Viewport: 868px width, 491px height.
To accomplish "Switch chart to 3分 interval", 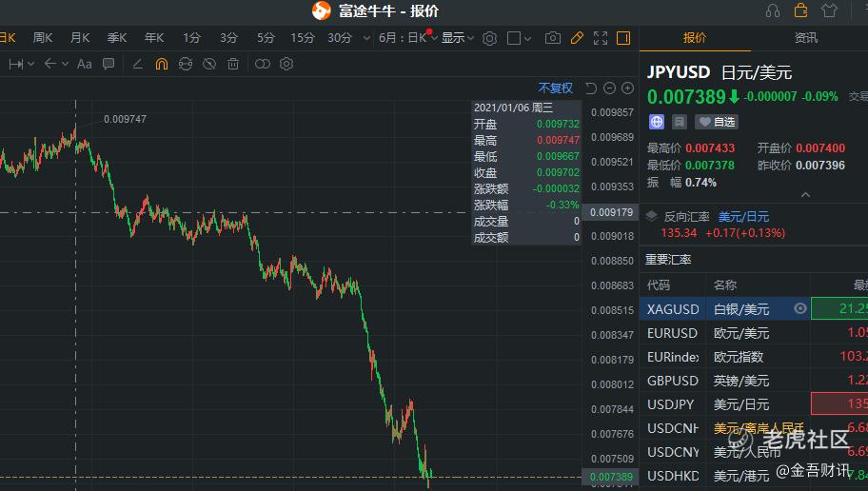I will 228,38.
